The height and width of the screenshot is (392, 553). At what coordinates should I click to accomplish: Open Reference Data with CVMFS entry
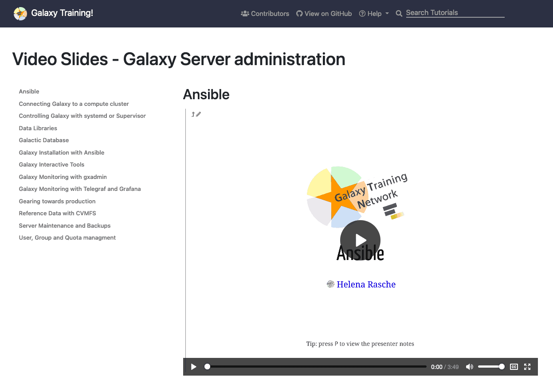[57, 213]
